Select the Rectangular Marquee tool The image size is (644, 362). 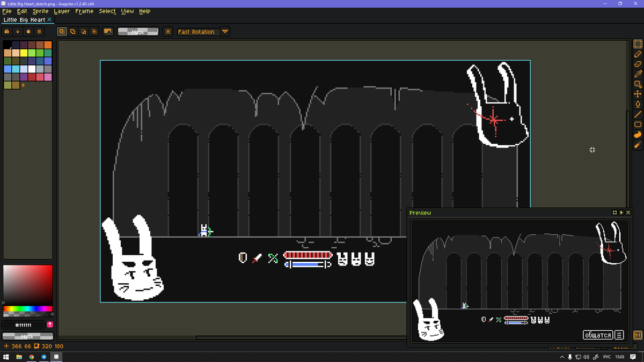638,45
